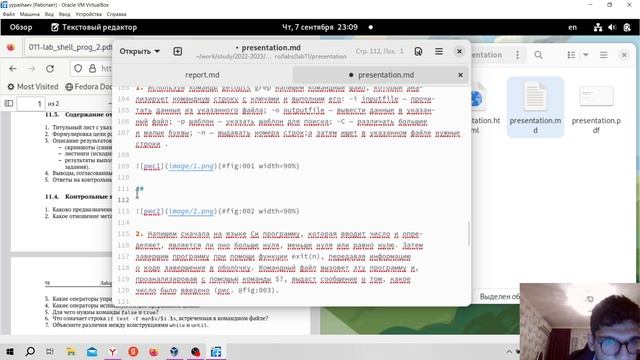
Task: Open Обзор activities overview
Action: click(21, 27)
